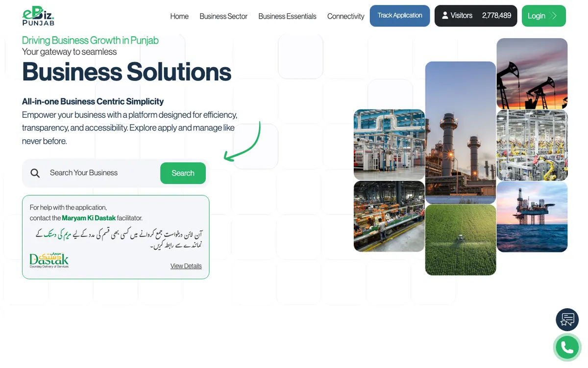Select the power plant towers photo
Screen dimensions: 588x368
click(461, 132)
